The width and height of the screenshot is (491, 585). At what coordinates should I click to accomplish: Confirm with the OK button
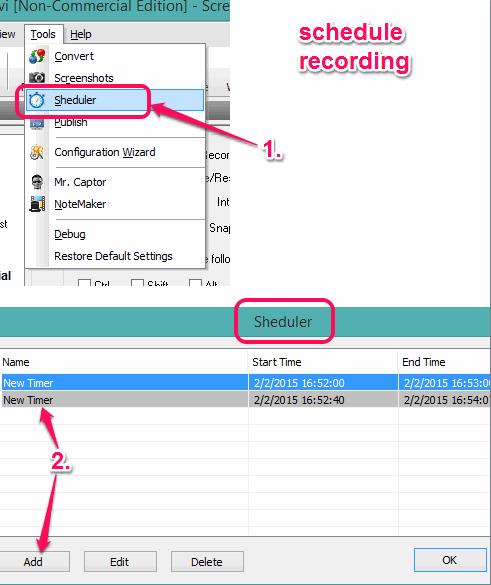coord(450,560)
